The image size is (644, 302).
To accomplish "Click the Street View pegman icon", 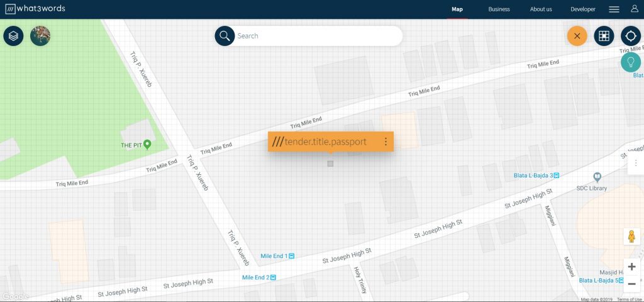I will tap(631, 237).
